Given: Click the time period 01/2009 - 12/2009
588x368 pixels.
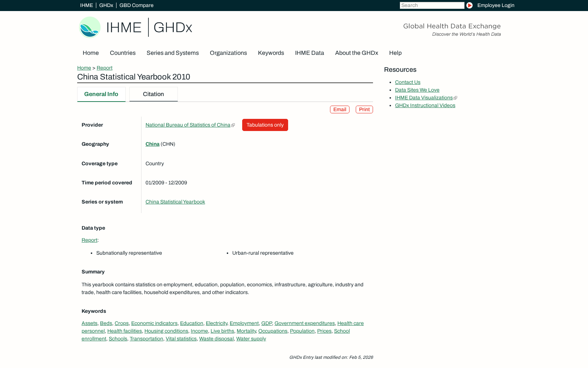Looking at the screenshot, I should [x=166, y=183].
